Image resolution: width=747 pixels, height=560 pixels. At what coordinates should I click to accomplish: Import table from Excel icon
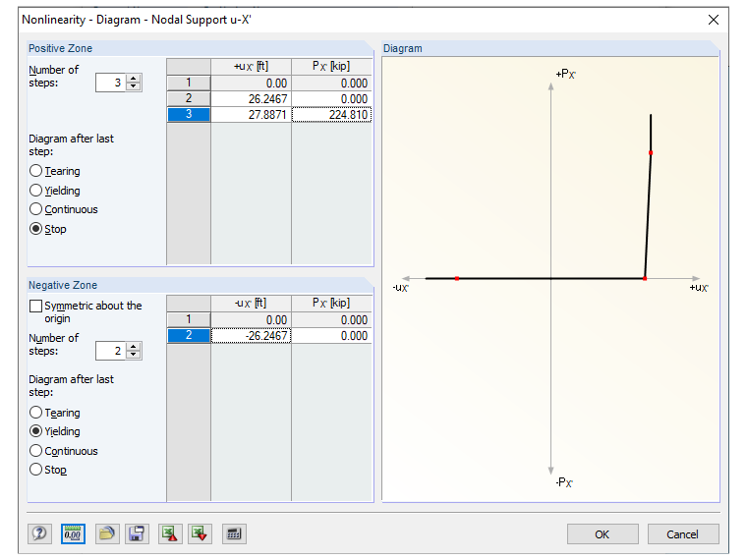point(200,533)
